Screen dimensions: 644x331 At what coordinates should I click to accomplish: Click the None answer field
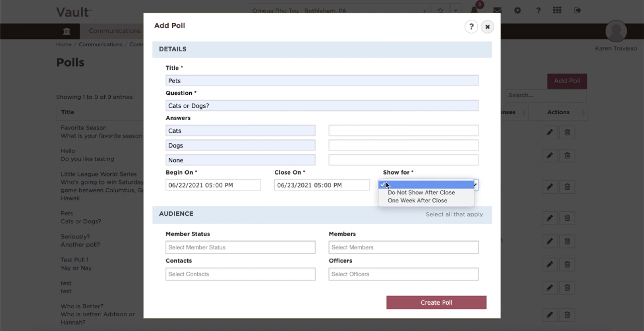pyautogui.click(x=240, y=160)
